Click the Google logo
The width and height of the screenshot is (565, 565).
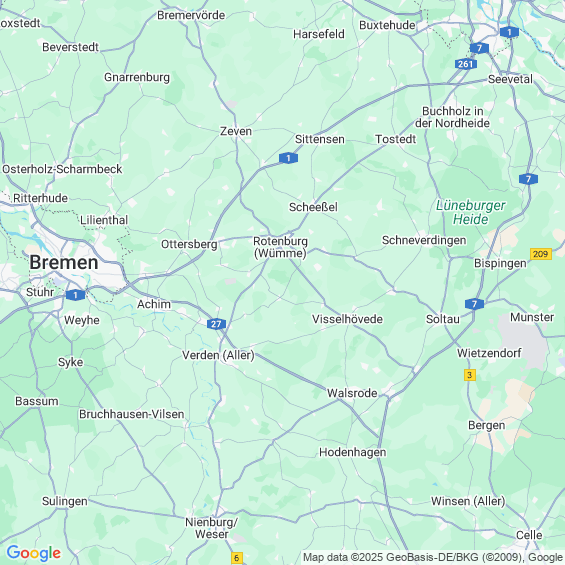click(x=34, y=553)
